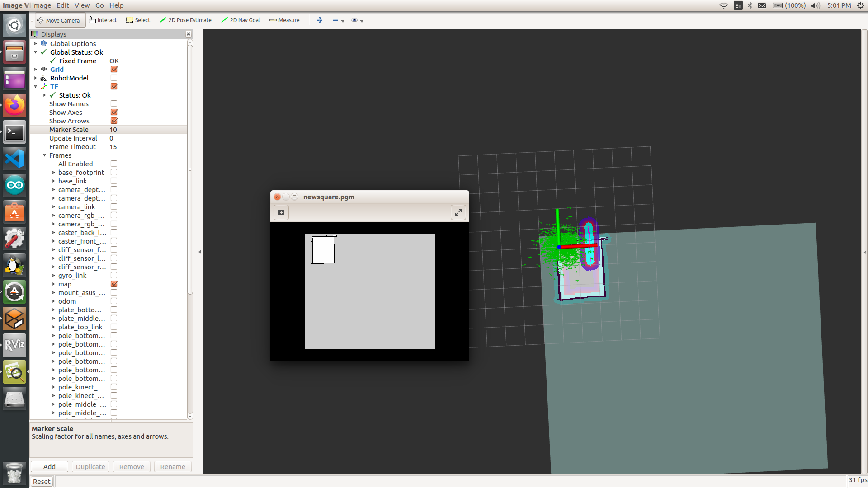The height and width of the screenshot is (488, 868).
Task: Uncheck the map frame checkbox
Action: [114, 284]
